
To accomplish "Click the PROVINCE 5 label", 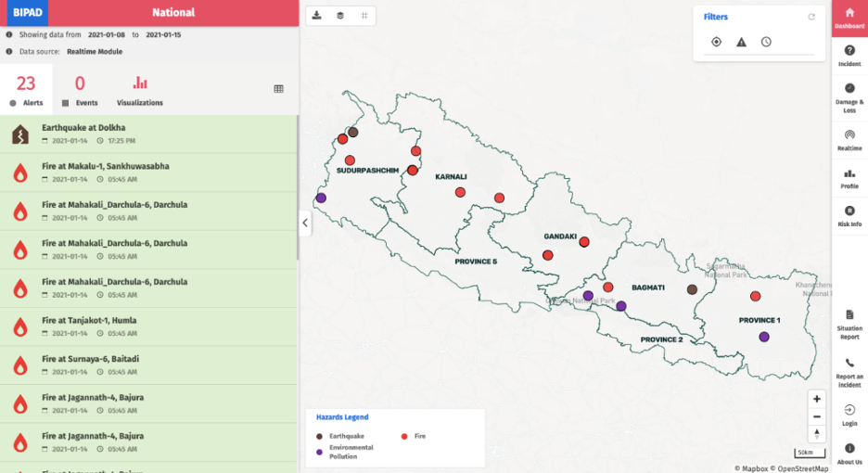I will point(476,262).
